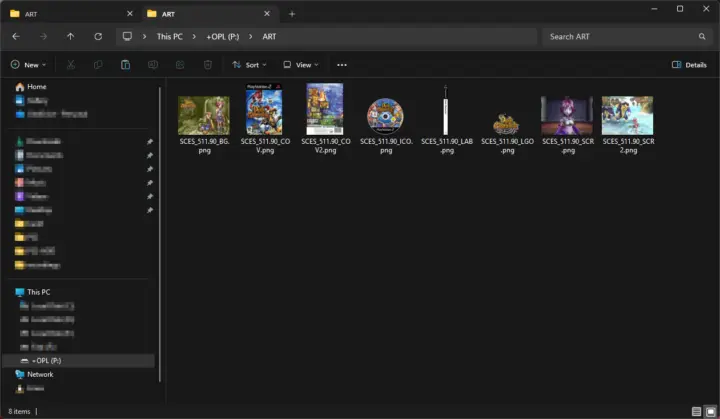720x419 pixels.
Task: Expand chevron after This PC in path
Action: [x=194, y=36]
